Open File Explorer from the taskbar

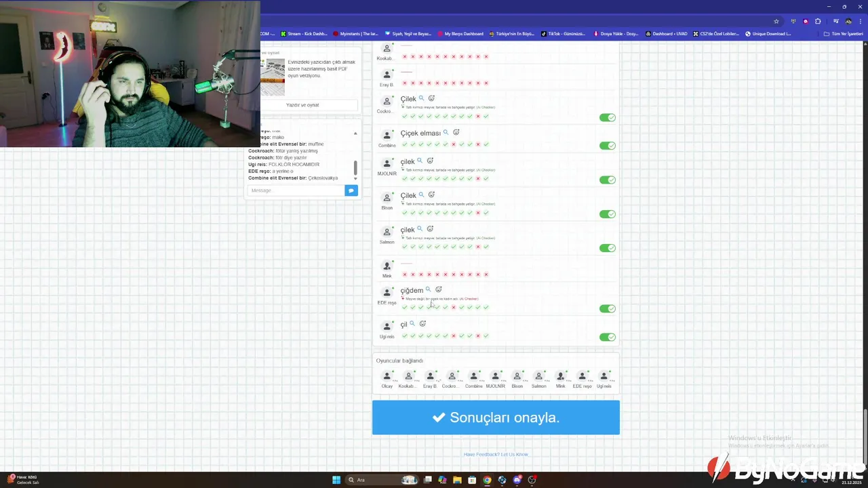pyautogui.click(x=457, y=480)
